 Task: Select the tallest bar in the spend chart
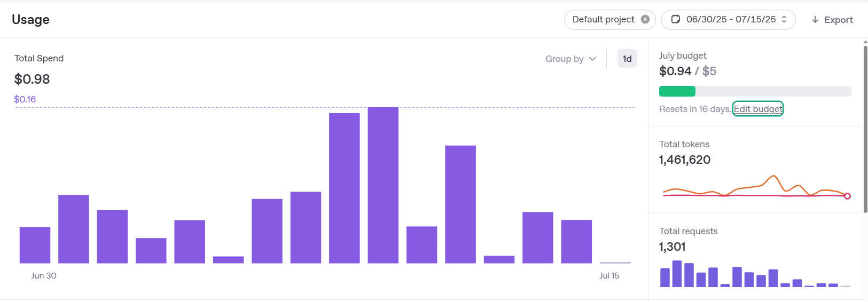tap(383, 185)
